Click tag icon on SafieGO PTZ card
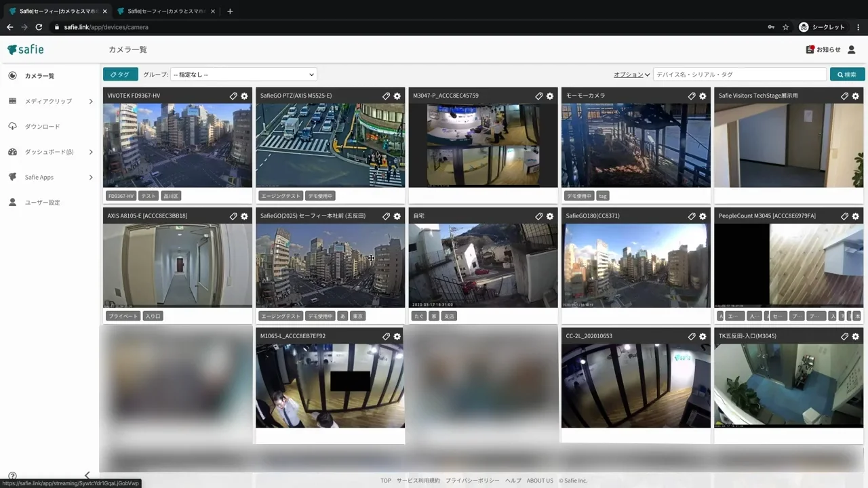Image resolution: width=868 pixels, height=488 pixels. coord(386,96)
